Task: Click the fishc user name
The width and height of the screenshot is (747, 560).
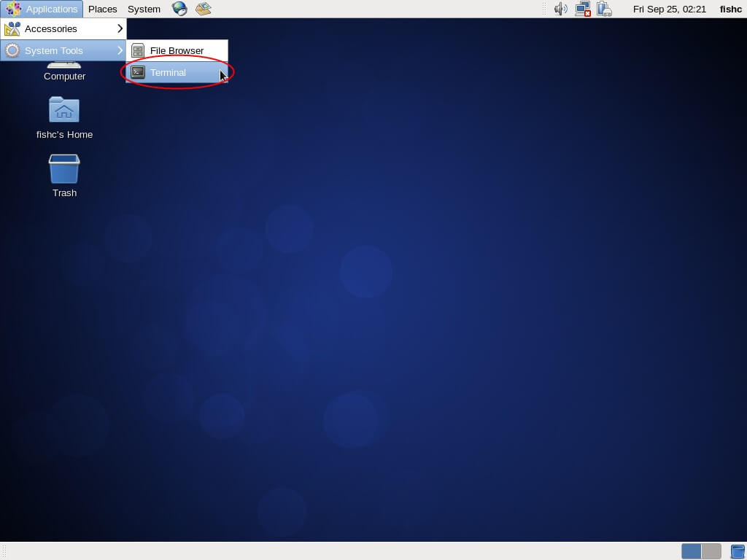Action: tap(730, 9)
